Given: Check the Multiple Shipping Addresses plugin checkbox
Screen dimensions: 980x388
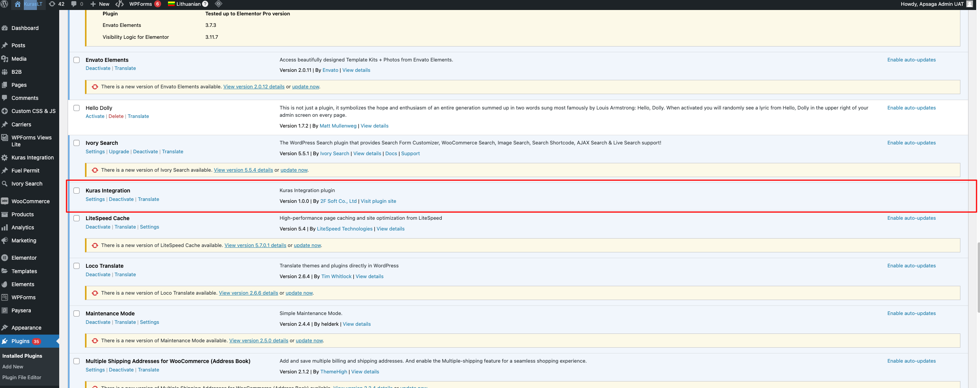Looking at the screenshot, I should [77, 361].
